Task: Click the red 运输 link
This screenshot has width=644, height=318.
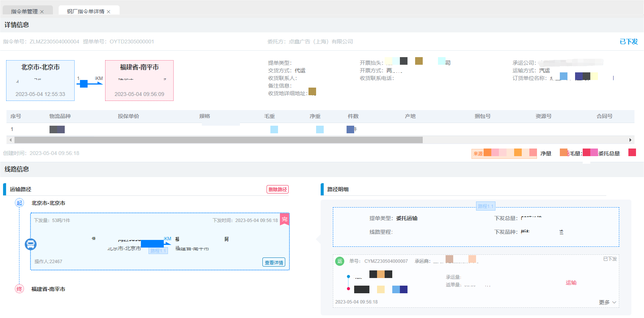Action: [571, 283]
